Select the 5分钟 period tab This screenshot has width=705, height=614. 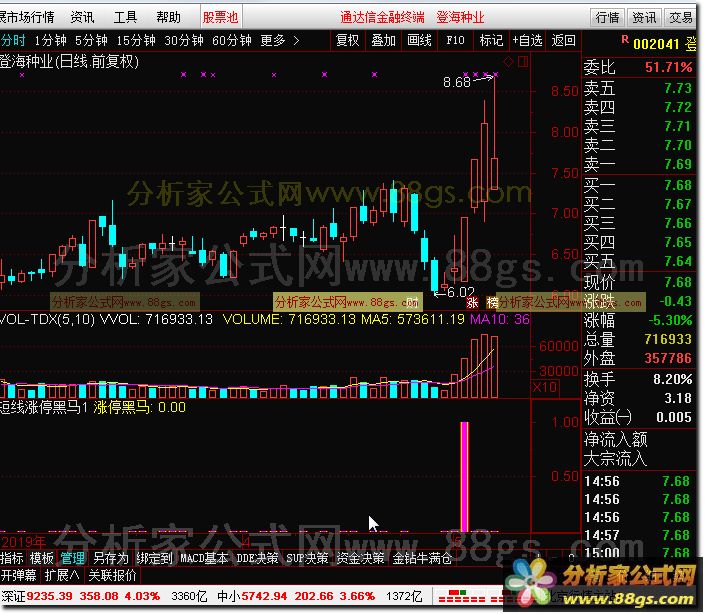[x=91, y=40]
